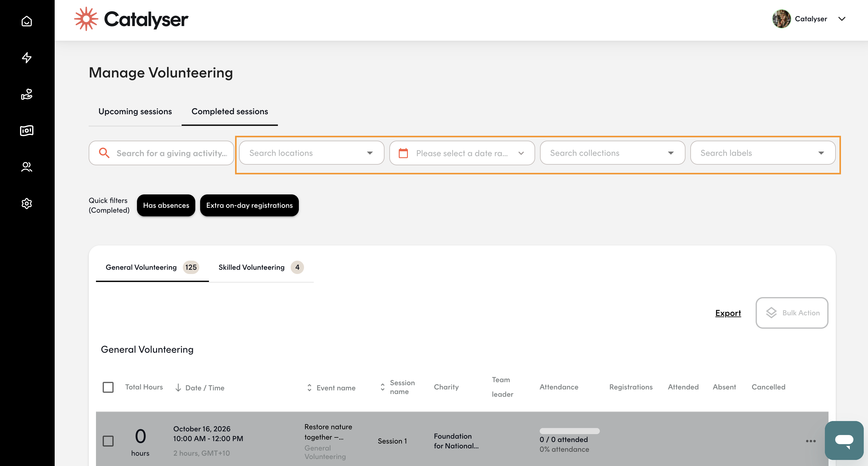The width and height of the screenshot is (868, 466).
Task: Open the Search collections dropdown
Action: click(613, 153)
